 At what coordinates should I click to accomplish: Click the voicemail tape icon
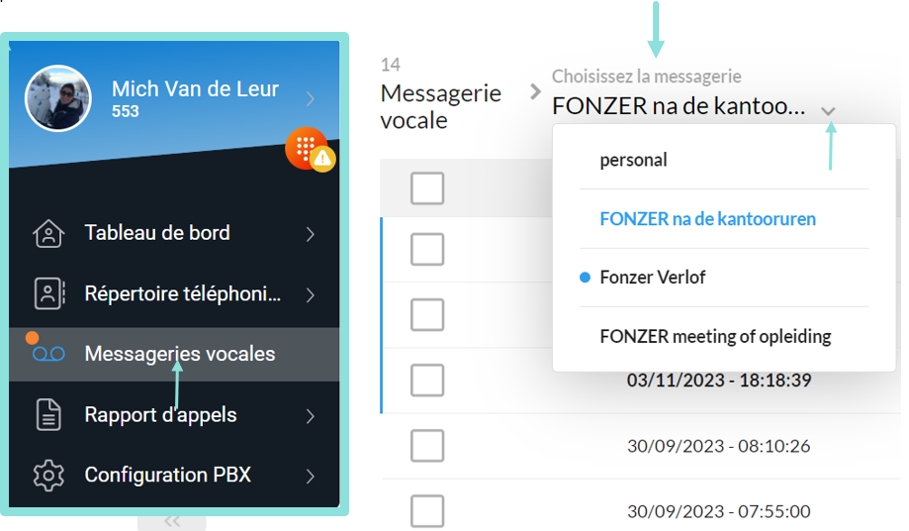pos(48,354)
